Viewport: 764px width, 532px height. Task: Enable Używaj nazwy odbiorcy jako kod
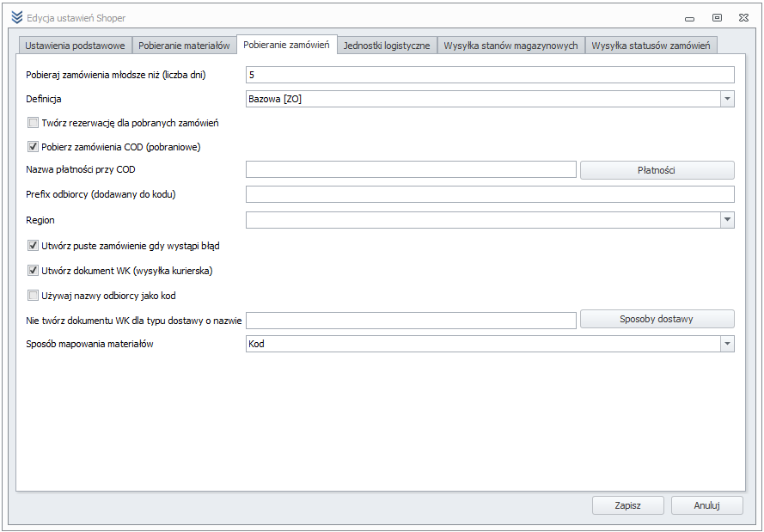click(x=34, y=296)
